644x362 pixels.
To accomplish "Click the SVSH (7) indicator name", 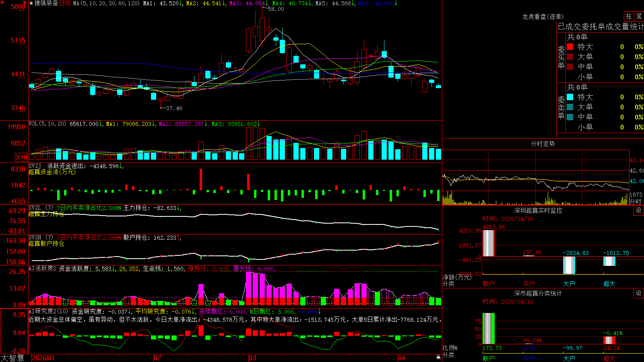I will (41, 238).
